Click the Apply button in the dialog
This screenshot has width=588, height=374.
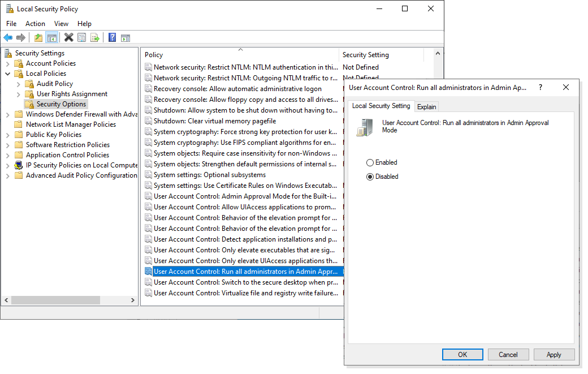click(554, 355)
